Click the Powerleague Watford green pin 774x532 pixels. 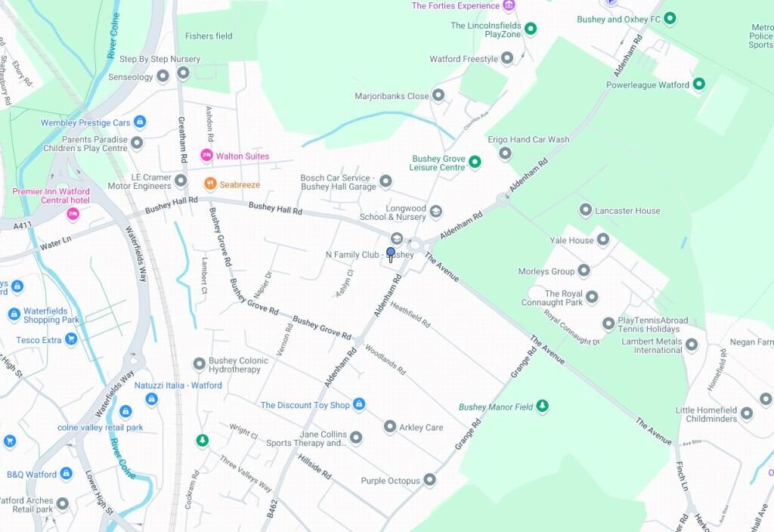(698, 84)
